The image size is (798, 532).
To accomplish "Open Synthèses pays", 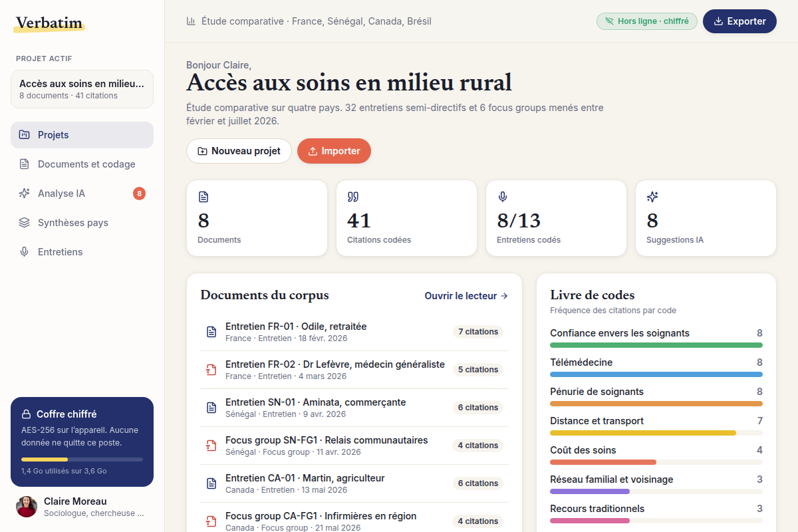I will coord(82,223).
